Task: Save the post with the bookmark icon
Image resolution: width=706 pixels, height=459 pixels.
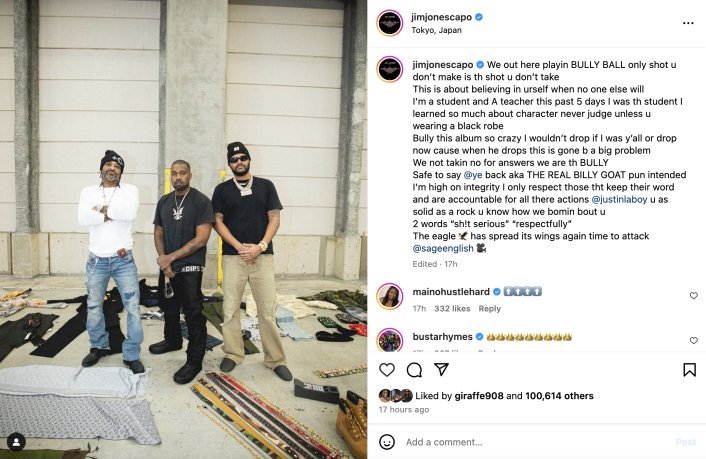Action: [x=689, y=370]
